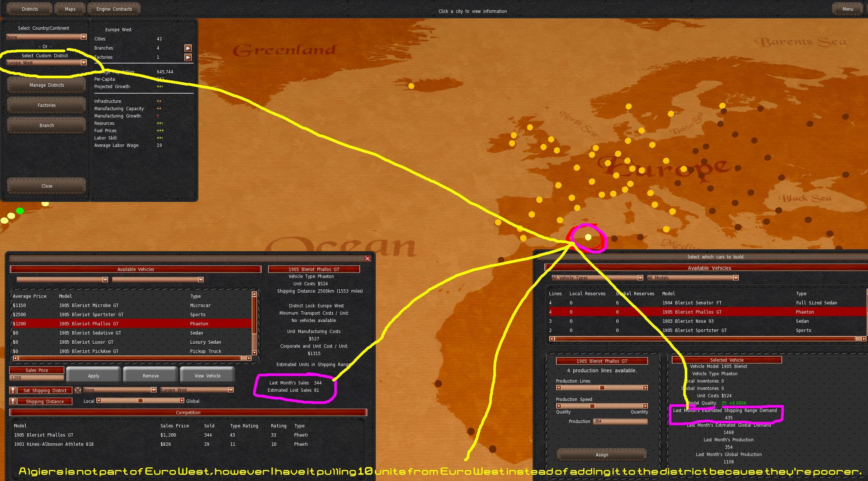This screenshot has height=481, width=868.
Task: Open the Select Country/Continent dropdown
Action: [x=83, y=37]
